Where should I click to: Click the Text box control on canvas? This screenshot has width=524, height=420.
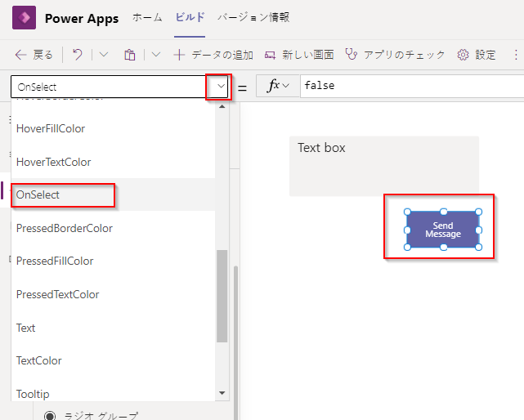(384, 166)
